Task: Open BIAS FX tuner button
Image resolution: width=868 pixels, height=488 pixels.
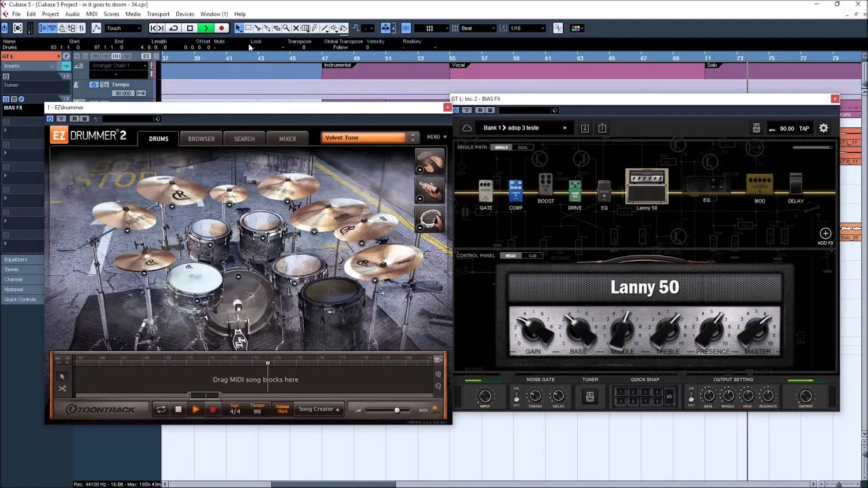Action: point(590,396)
